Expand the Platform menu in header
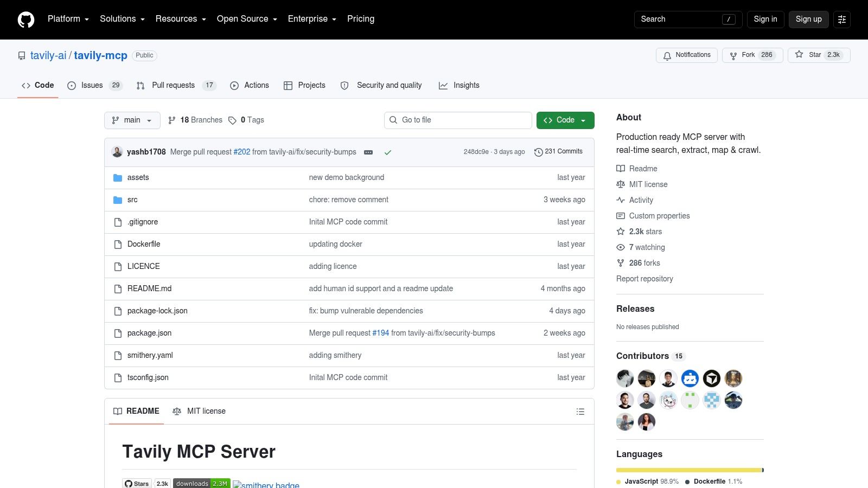The image size is (868, 488). [68, 19]
